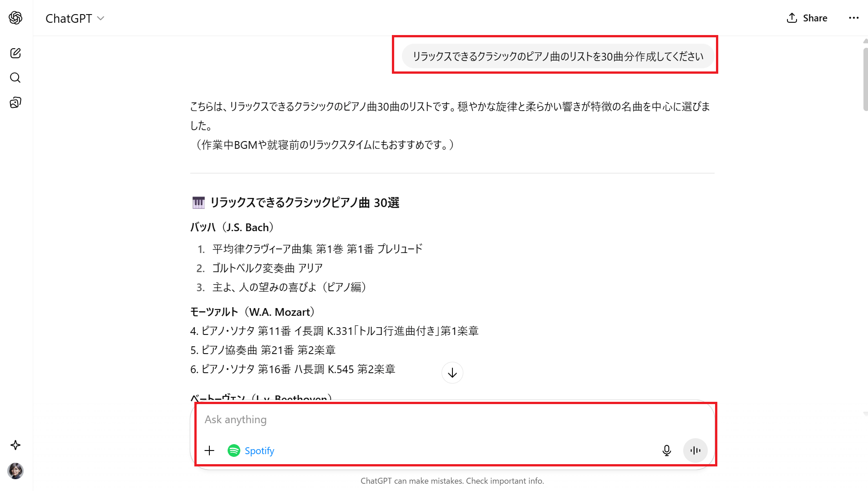Click the sparkle icon in the lower sidebar
868x491 pixels.
pos(15,445)
